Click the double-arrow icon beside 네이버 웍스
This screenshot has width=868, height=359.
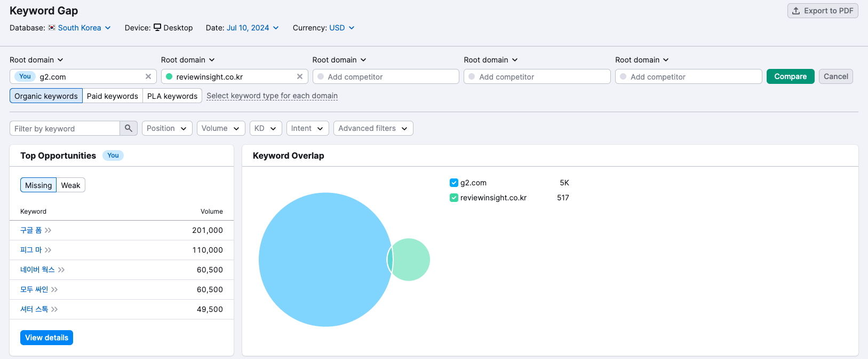(x=61, y=270)
